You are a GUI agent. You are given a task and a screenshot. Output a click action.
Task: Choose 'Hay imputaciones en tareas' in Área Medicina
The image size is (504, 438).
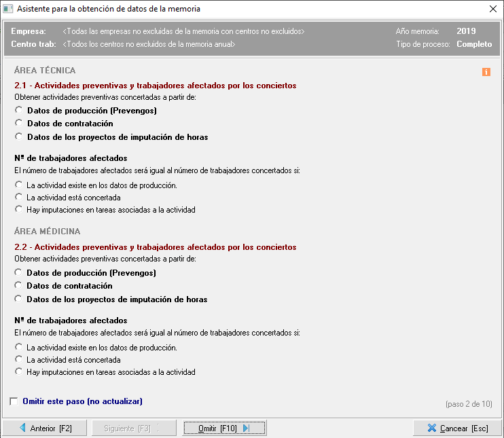coord(19,372)
